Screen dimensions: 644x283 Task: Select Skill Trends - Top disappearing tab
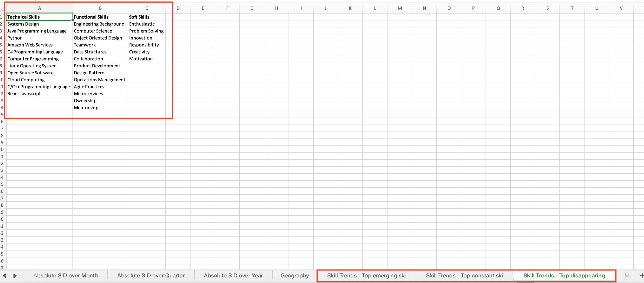point(564,276)
